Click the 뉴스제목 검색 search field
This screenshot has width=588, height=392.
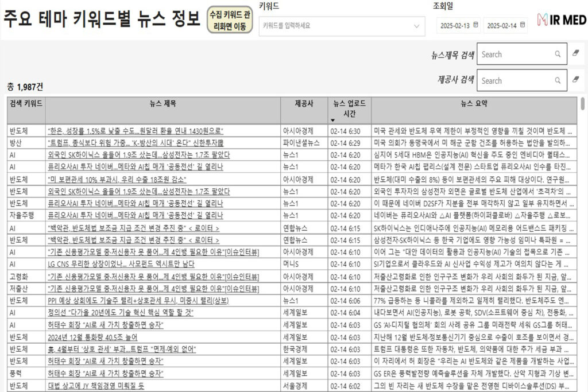click(521, 54)
